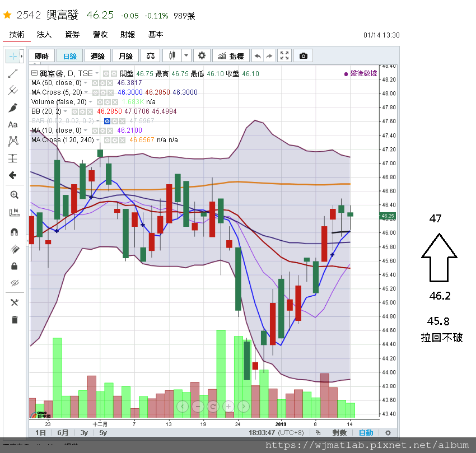This screenshot has width=476, height=453.
Task: Click the redo arrow
Action: tap(269, 56)
